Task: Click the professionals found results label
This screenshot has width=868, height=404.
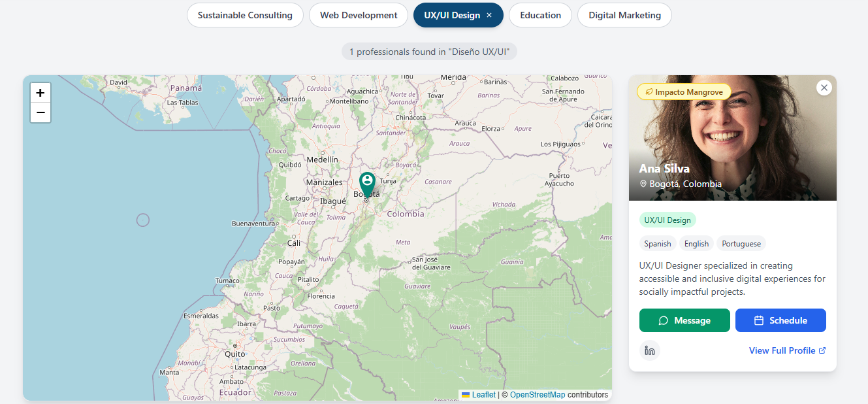Action: click(x=429, y=52)
